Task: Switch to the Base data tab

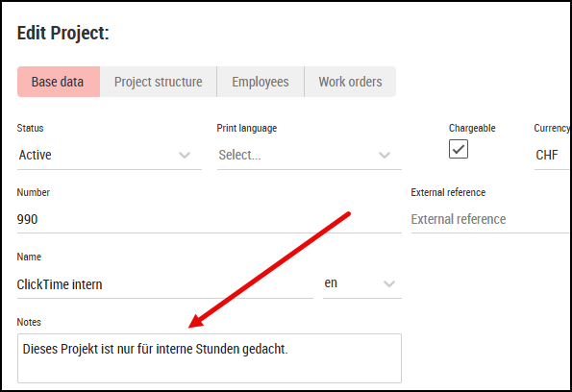Action: point(59,82)
